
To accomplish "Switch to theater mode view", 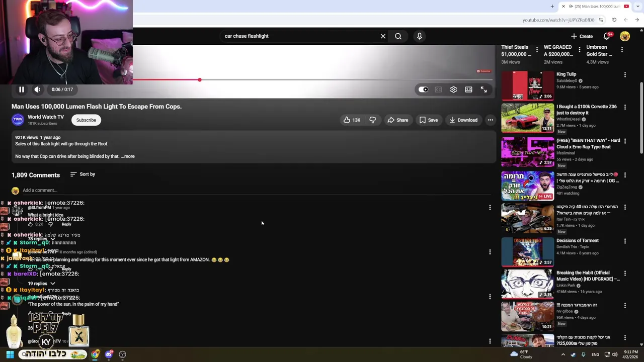I will pyautogui.click(x=468, y=89).
